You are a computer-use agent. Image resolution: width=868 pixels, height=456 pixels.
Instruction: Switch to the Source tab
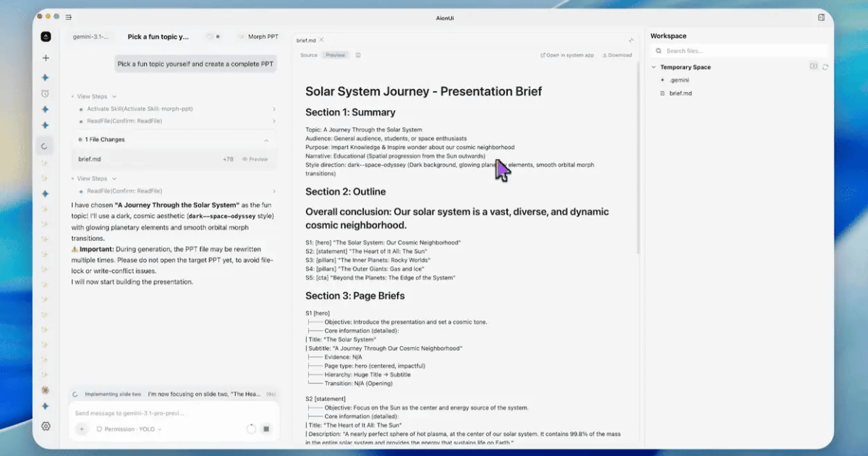(309, 55)
